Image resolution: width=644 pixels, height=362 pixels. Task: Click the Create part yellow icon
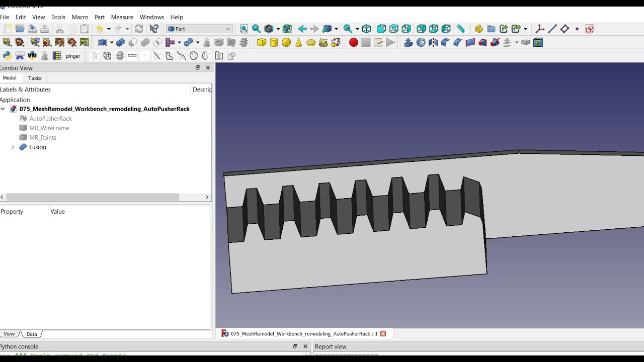(x=478, y=29)
